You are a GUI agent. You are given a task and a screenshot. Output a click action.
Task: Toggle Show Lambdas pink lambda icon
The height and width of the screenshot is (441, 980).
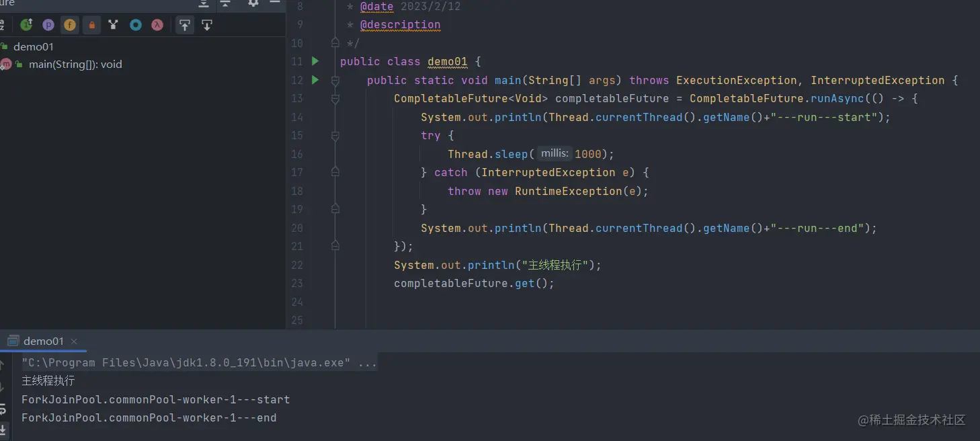[x=157, y=25]
